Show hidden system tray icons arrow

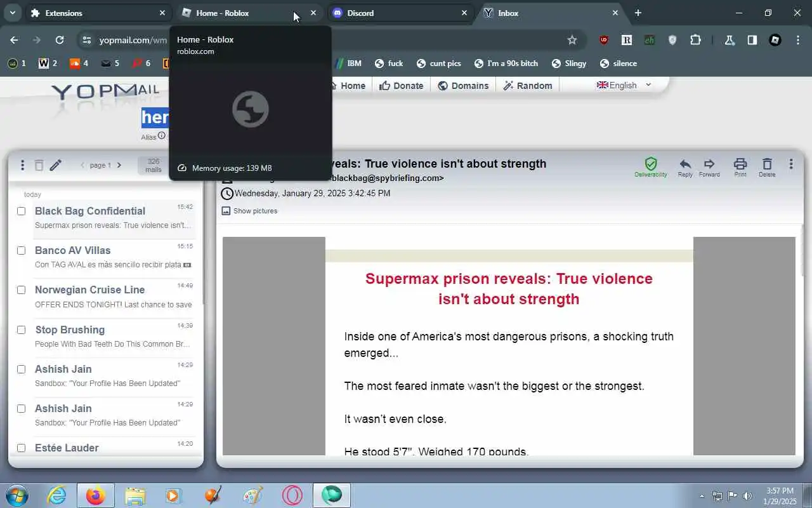tap(702, 496)
